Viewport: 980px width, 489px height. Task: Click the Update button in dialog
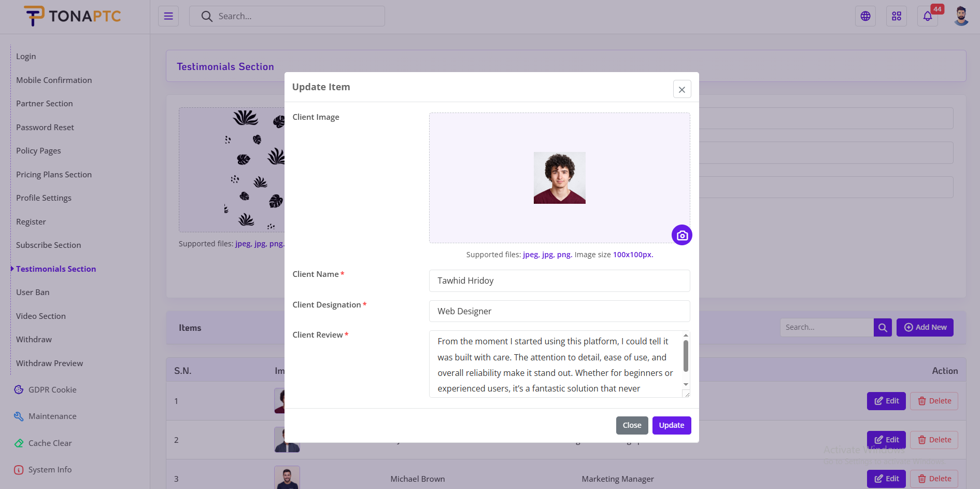click(x=672, y=425)
